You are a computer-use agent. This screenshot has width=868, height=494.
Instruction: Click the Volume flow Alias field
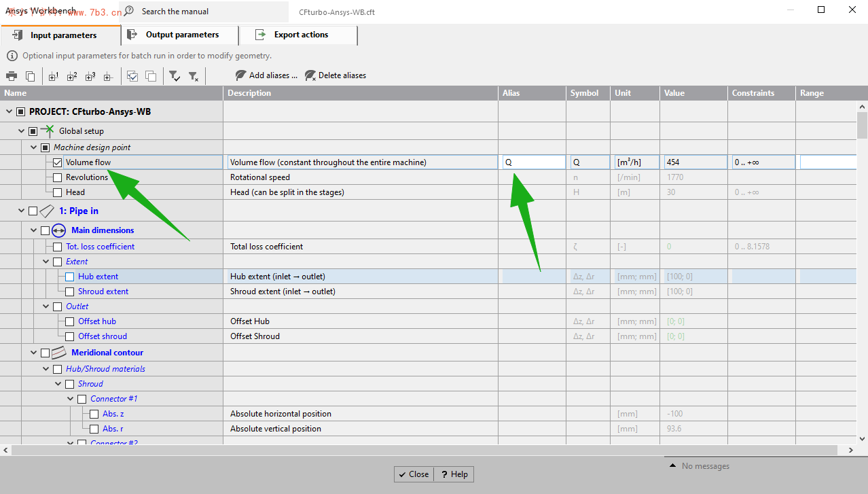534,162
